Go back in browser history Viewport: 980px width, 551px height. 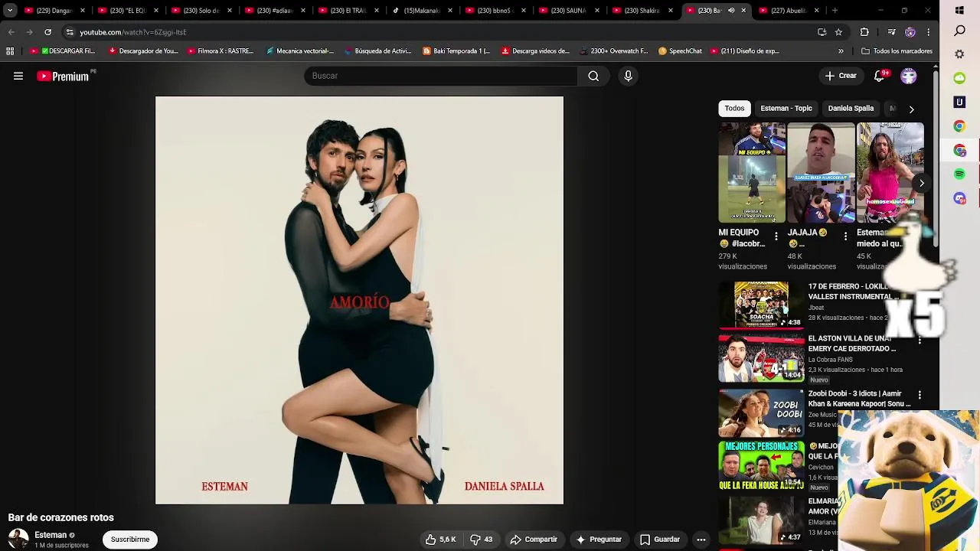pos(11,32)
